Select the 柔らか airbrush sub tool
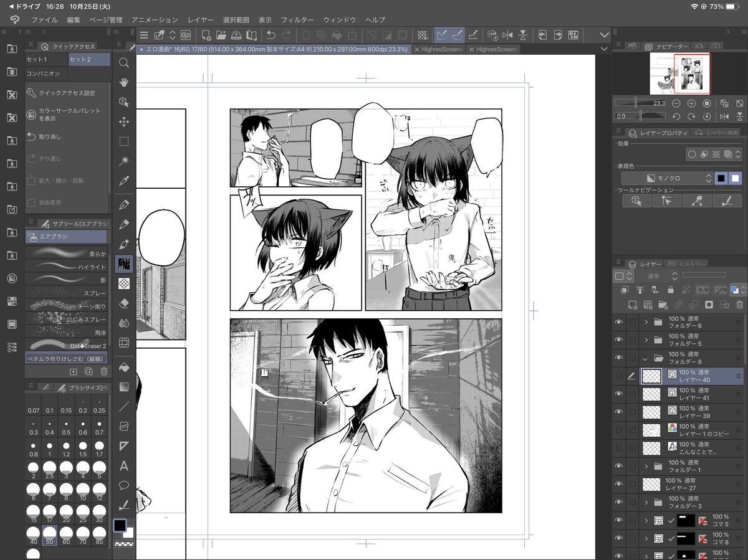 tap(67, 254)
